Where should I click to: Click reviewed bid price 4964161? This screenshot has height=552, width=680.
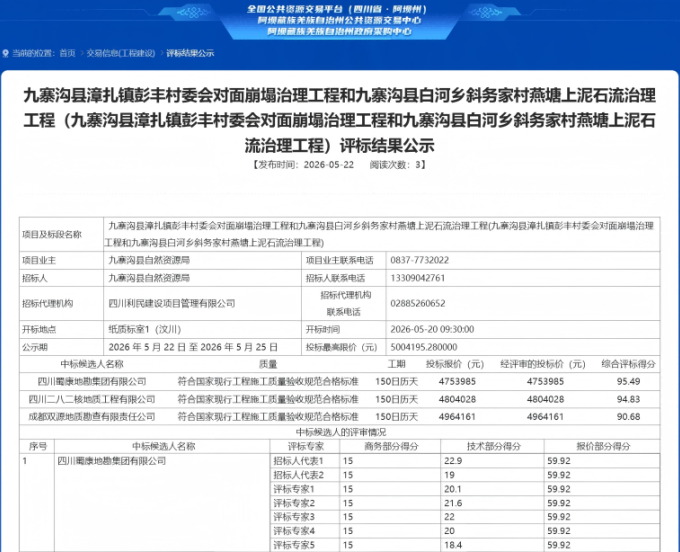(545, 417)
